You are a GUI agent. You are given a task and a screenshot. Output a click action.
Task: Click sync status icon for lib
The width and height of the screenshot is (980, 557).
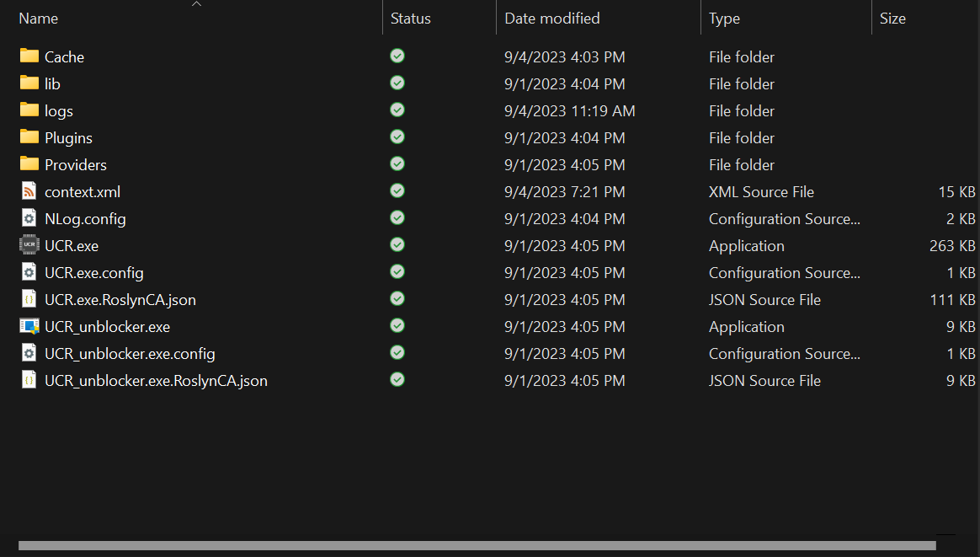(397, 83)
